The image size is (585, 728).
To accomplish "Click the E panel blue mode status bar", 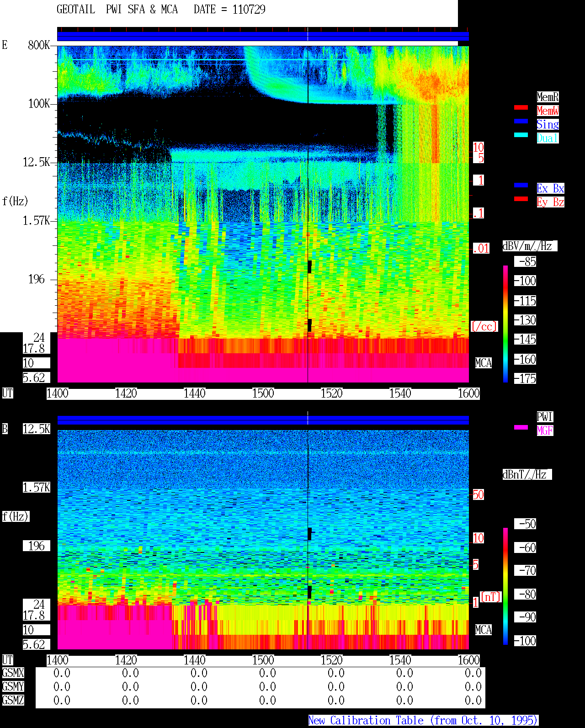I will coord(263,36).
